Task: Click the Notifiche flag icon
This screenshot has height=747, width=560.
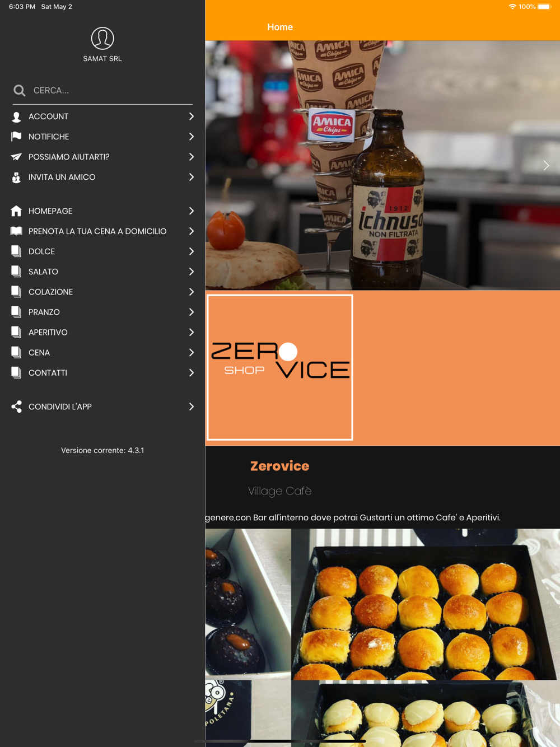Action: pyautogui.click(x=16, y=137)
